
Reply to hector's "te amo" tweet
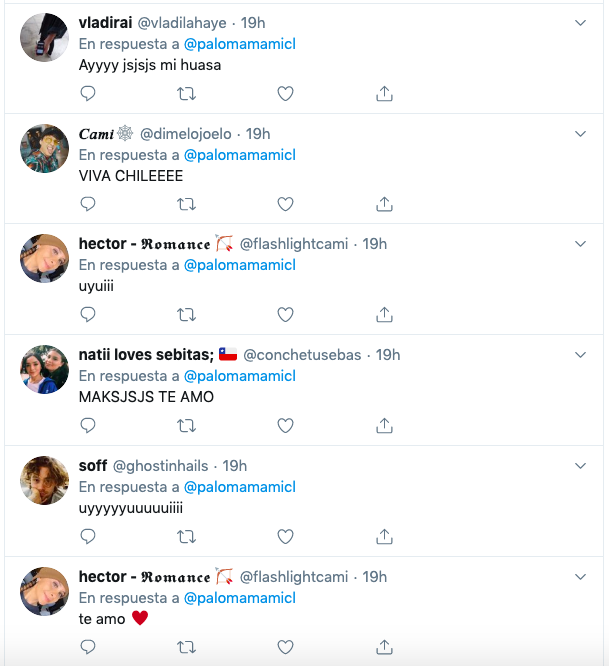pos(88,647)
